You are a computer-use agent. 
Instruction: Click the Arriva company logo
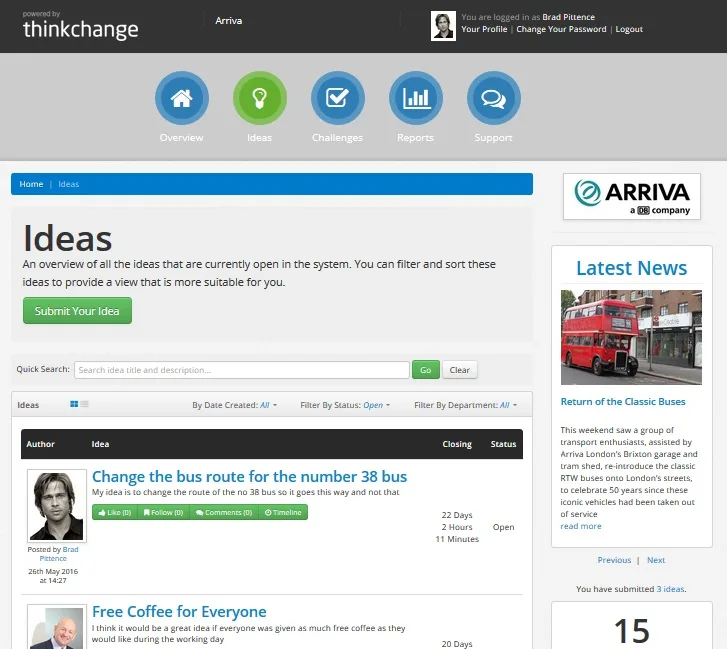tap(631, 197)
